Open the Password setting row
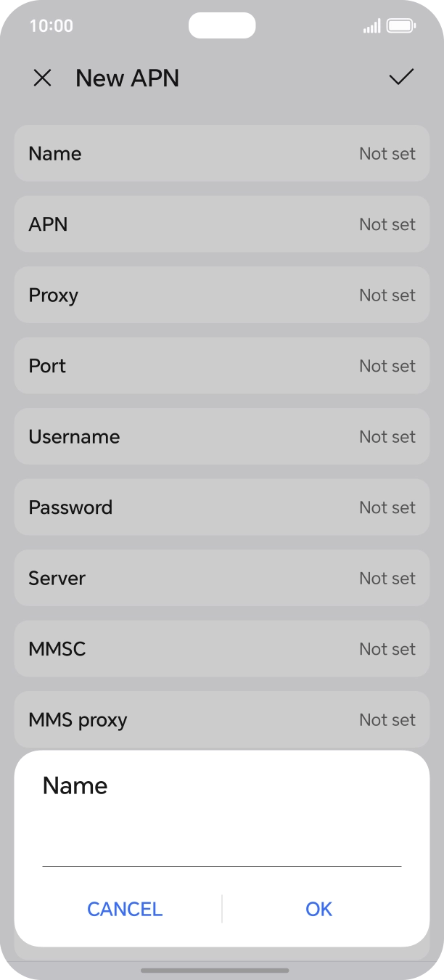 tap(221, 507)
